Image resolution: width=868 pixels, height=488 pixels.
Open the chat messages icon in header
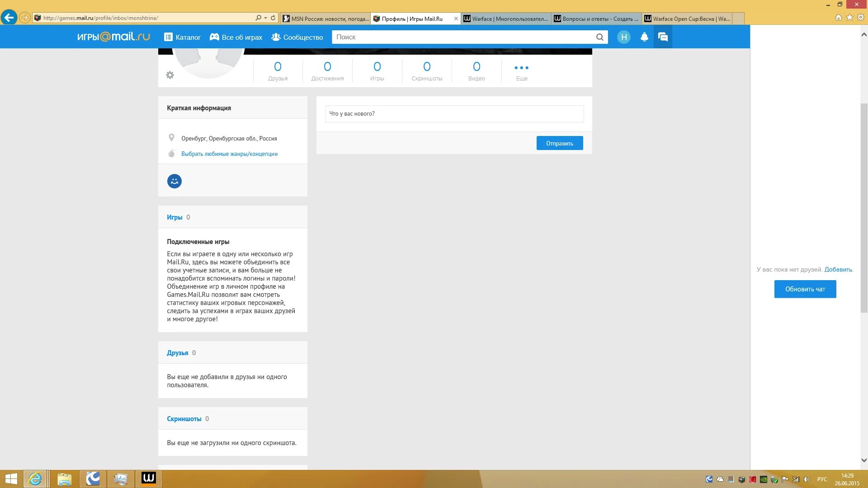tap(663, 37)
